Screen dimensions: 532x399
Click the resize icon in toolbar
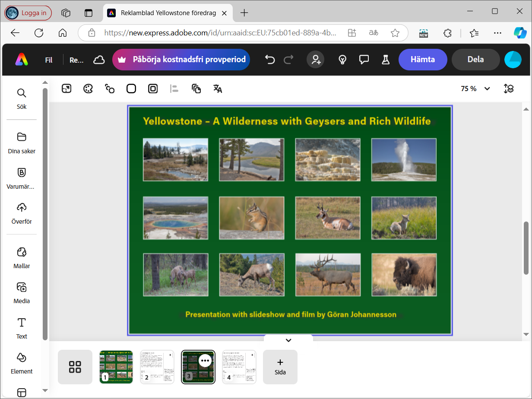click(x=66, y=89)
